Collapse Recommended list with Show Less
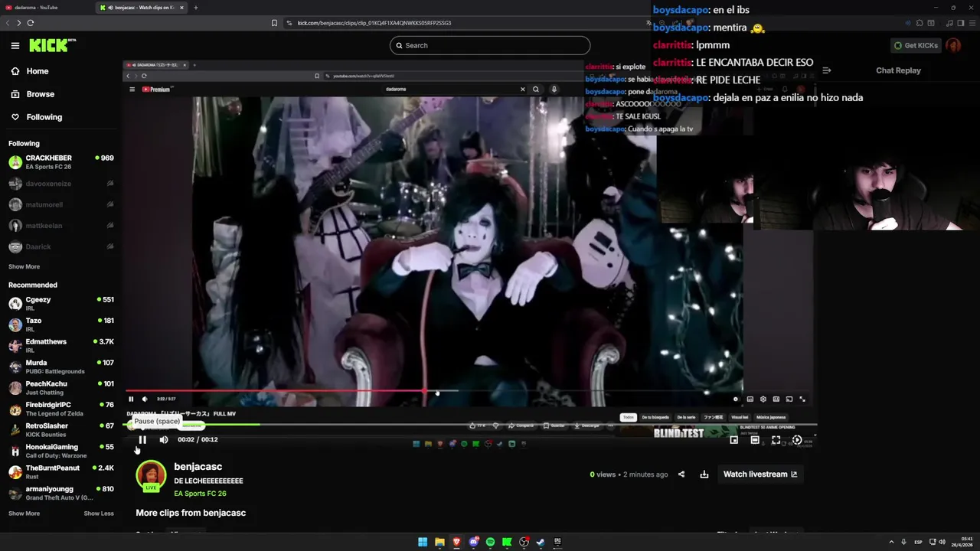 point(99,514)
